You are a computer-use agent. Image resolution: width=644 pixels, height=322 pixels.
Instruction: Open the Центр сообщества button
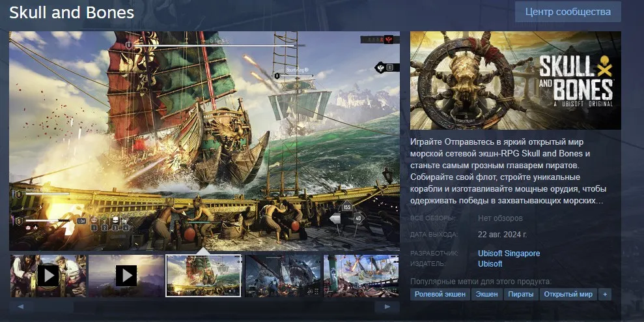click(x=568, y=12)
